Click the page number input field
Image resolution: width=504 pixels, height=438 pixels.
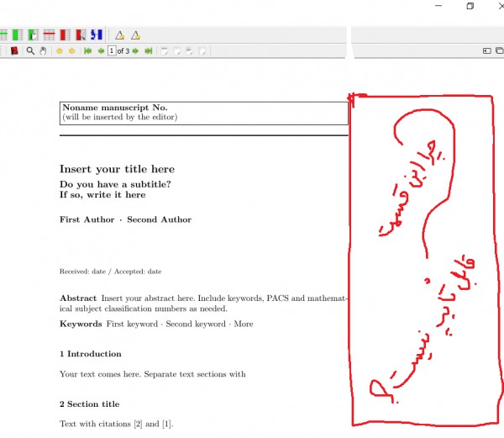pyautogui.click(x=112, y=51)
